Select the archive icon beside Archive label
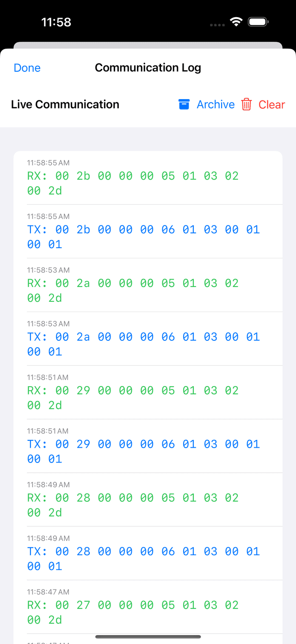This screenshot has height=644, width=296. pos(184,104)
